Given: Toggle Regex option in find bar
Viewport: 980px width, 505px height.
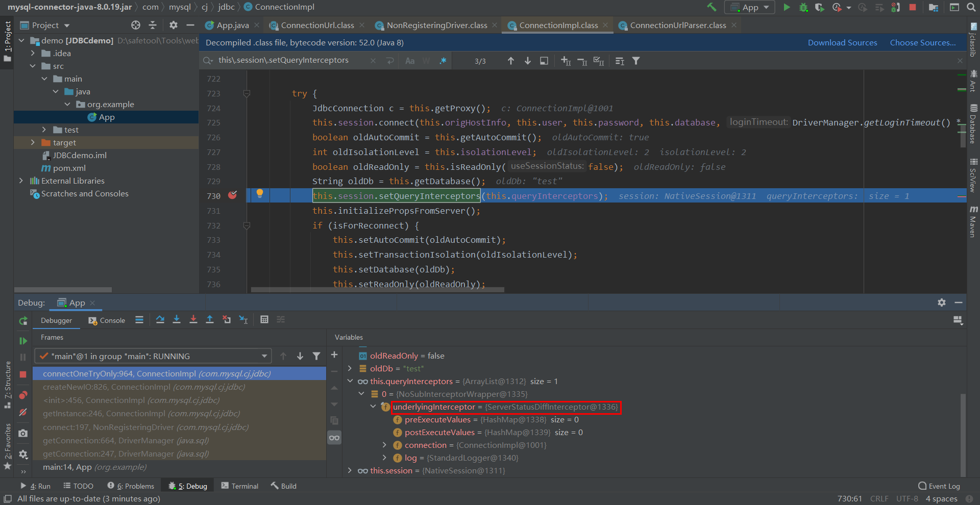Looking at the screenshot, I should pos(443,61).
